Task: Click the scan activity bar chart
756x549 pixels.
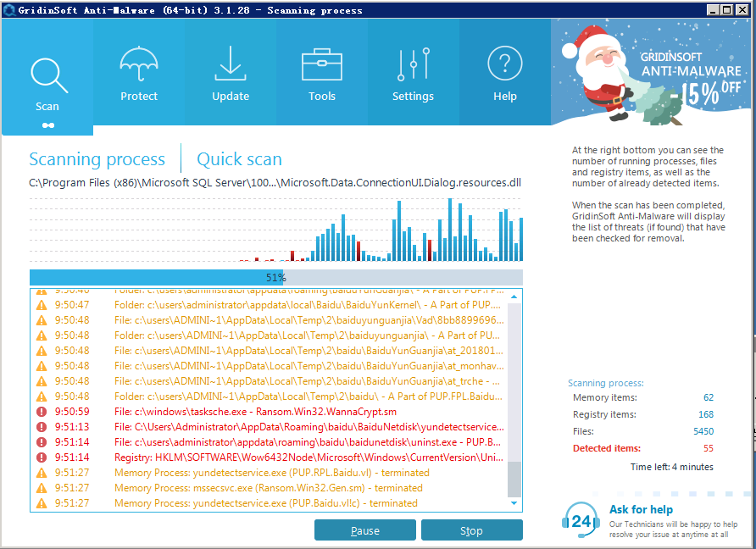Action: [276, 230]
